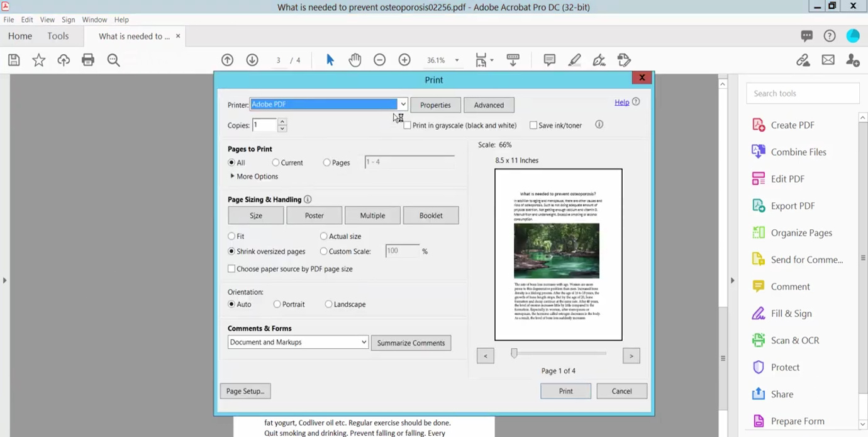Click the Summarize Comments button
Image resolution: width=868 pixels, height=437 pixels.
(411, 343)
